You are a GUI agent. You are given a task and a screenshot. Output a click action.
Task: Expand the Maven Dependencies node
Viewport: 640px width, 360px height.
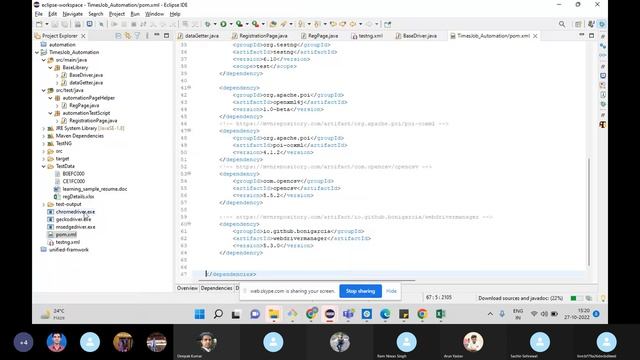[44, 136]
